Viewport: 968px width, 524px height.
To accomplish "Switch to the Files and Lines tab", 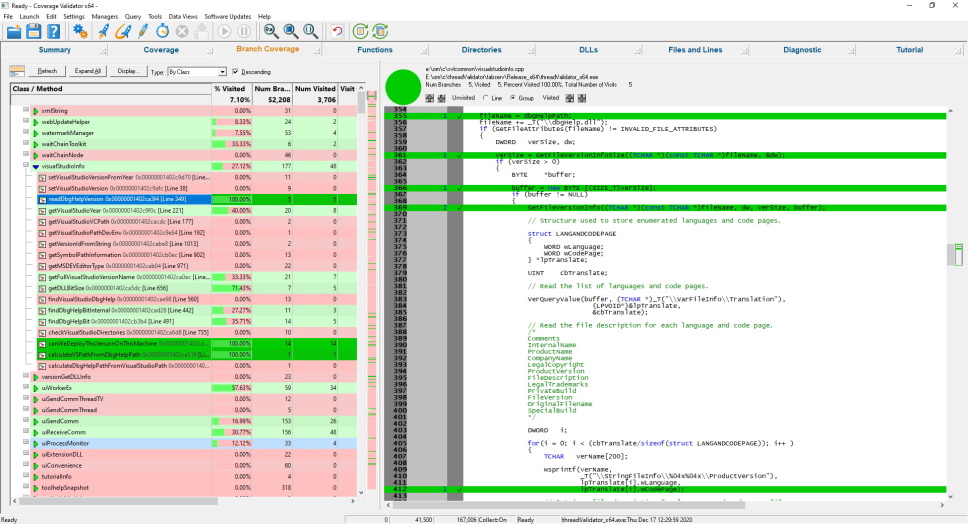I will (695, 50).
